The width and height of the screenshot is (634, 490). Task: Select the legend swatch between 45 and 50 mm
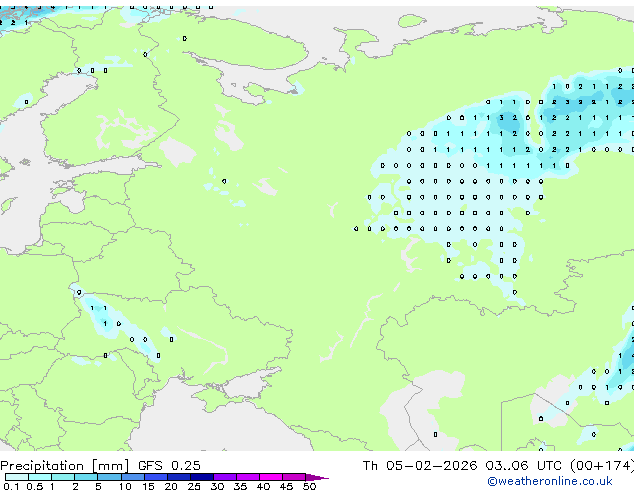point(294,477)
